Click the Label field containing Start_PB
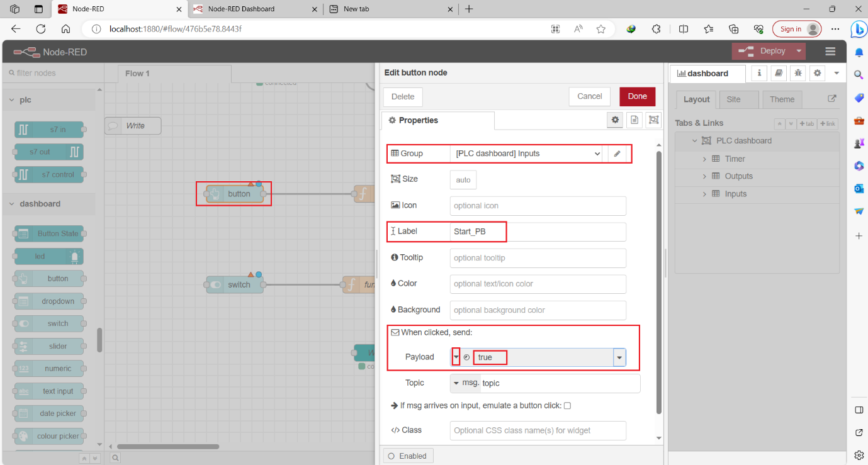Image resolution: width=868 pixels, height=465 pixels. [538, 232]
